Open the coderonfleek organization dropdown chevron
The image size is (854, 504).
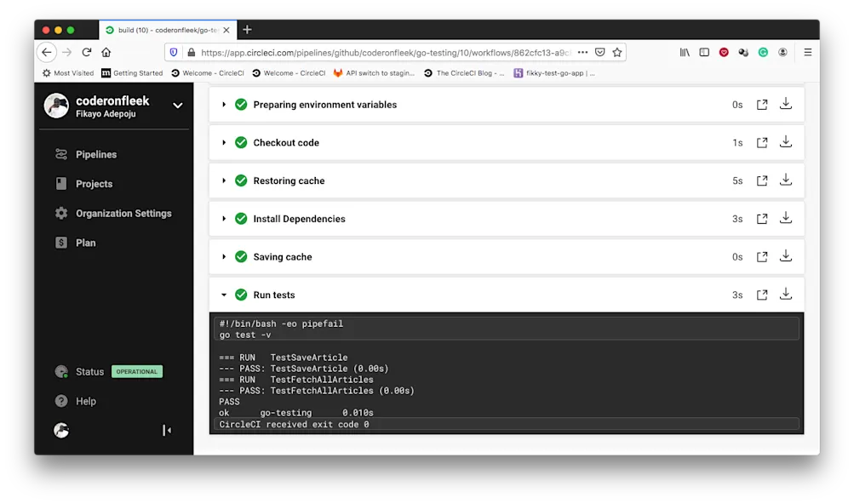(x=178, y=106)
